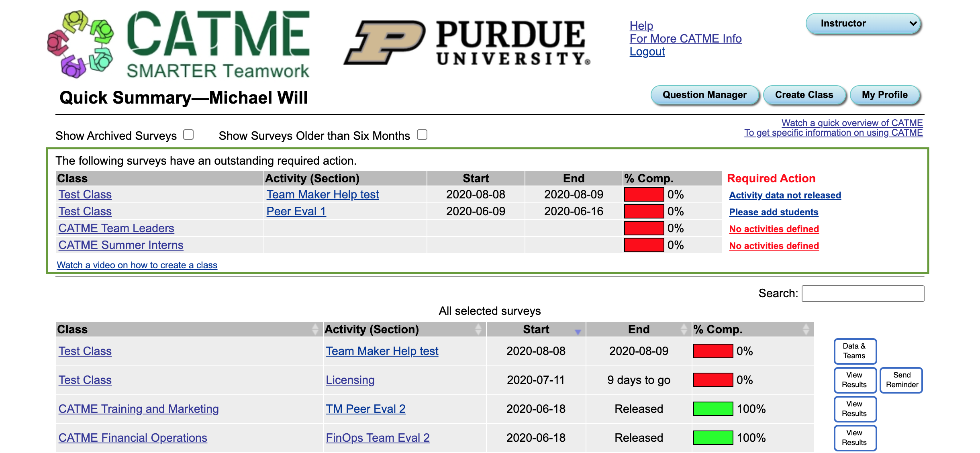The width and height of the screenshot is (980, 453).
Task: Click the Question Manager icon/button
Action: (704, 95)
